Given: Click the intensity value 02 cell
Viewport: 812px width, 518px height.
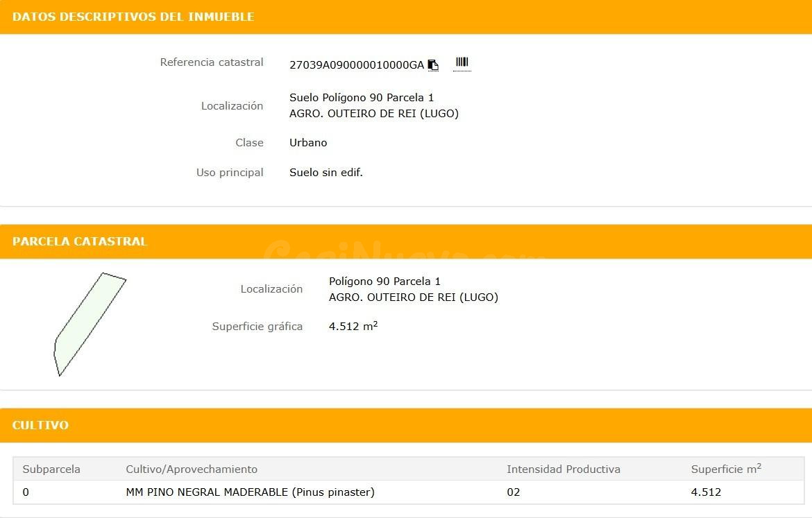Looking at the screenshot, I should point(513,492).
